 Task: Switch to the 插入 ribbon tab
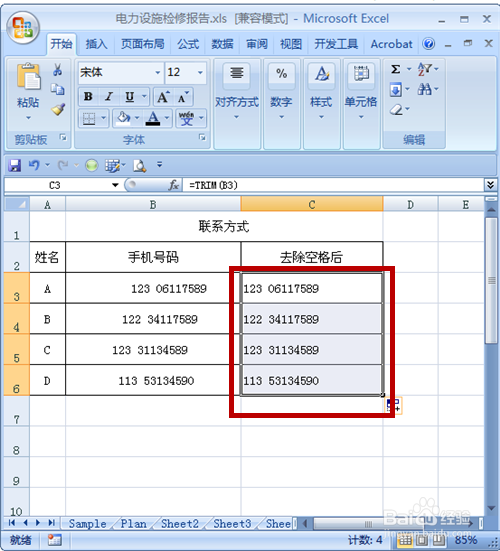(96, 44)
